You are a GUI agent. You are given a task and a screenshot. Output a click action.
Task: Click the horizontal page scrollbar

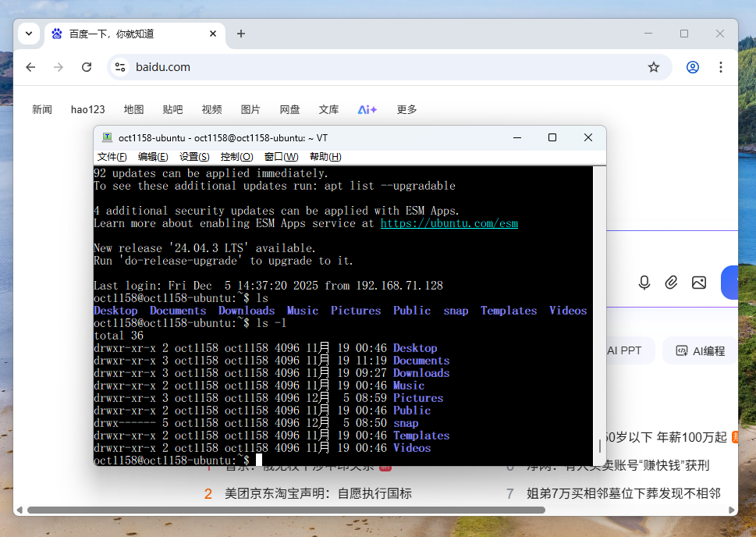286,510
